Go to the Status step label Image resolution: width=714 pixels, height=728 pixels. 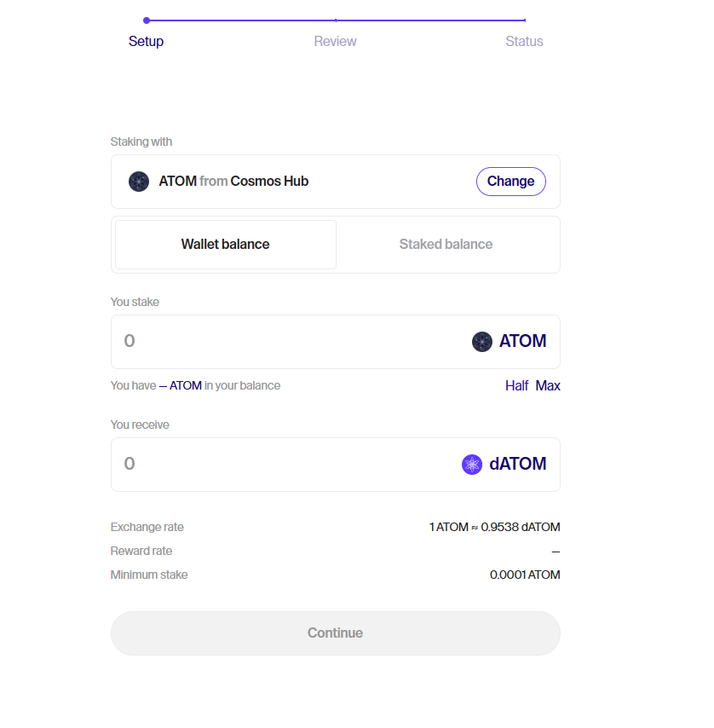click(x=524, y=41)
